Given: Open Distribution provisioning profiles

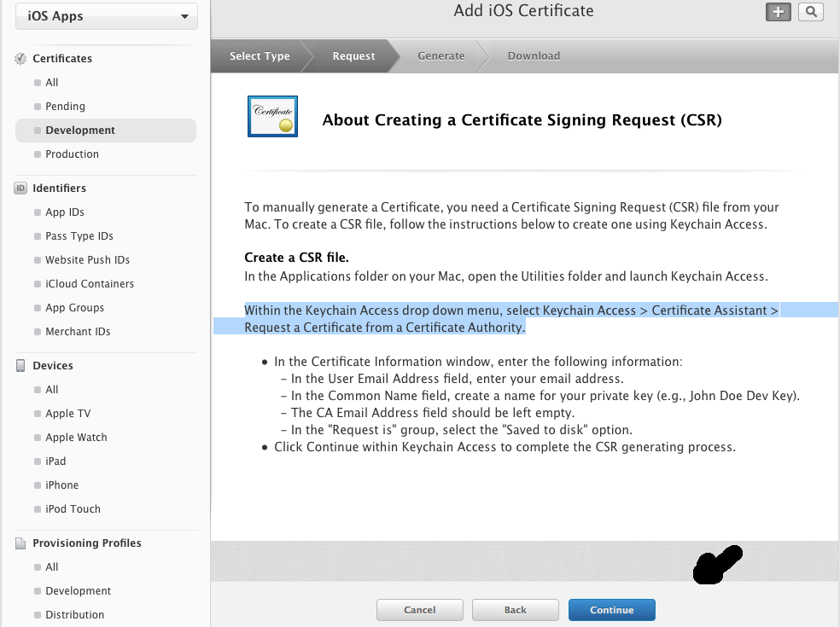Looking at the screenshot, I should [75, 615].
